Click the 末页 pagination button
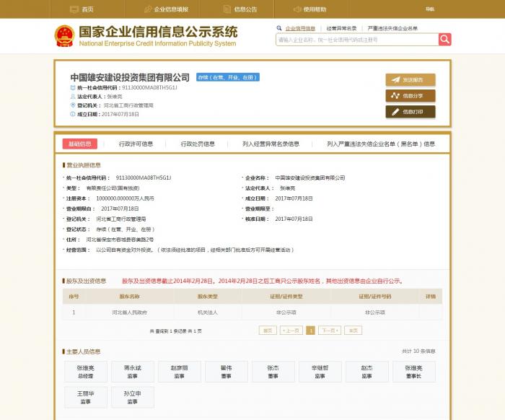 coord(353,331)
